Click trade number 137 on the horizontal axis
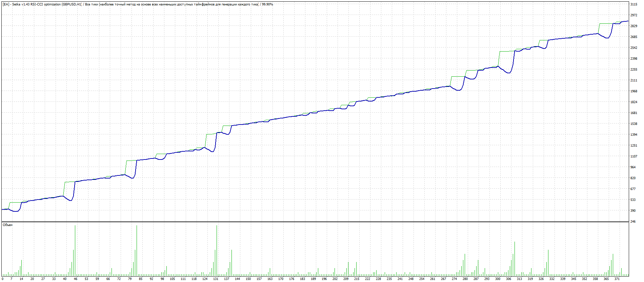Image resolution: width=644 pixels, height=282 pixels. point(227,279)
